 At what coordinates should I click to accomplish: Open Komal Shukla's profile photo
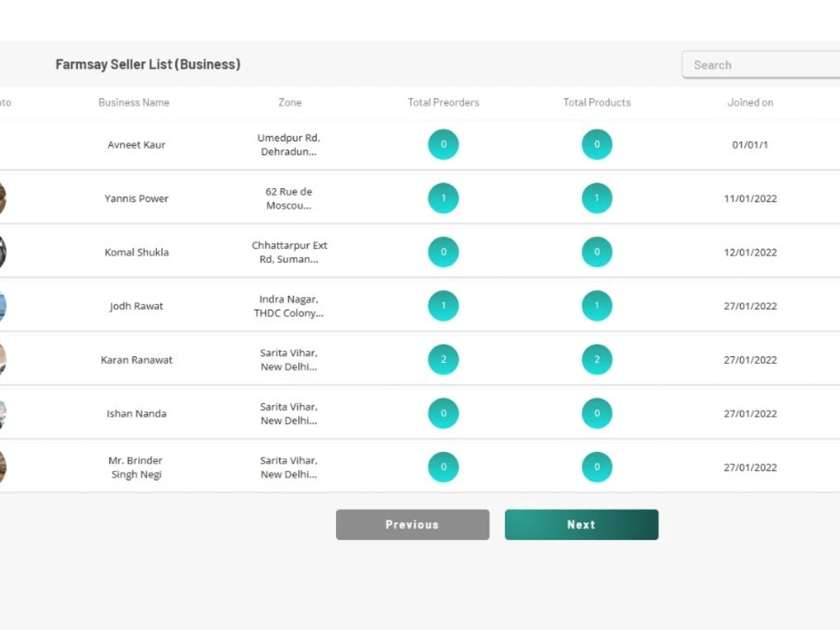coord(3,252)
